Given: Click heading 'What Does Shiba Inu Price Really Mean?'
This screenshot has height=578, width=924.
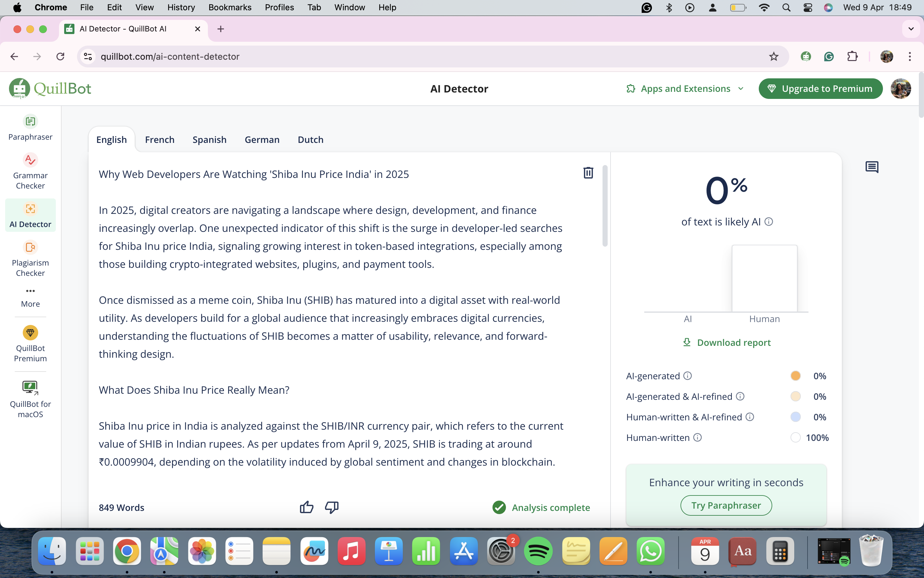Looking at the screenshot, I should 194,390.
